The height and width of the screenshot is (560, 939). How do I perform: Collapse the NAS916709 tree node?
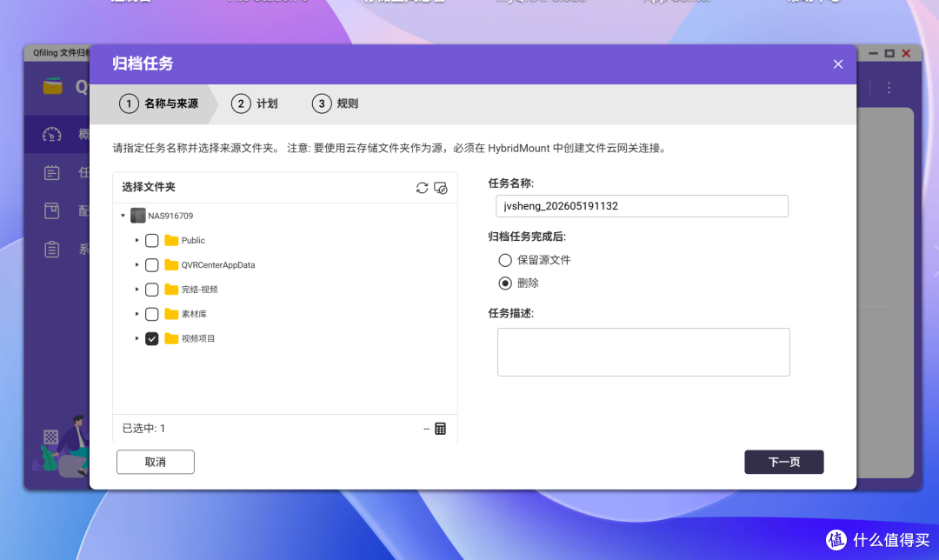click(x=123, y=216)
